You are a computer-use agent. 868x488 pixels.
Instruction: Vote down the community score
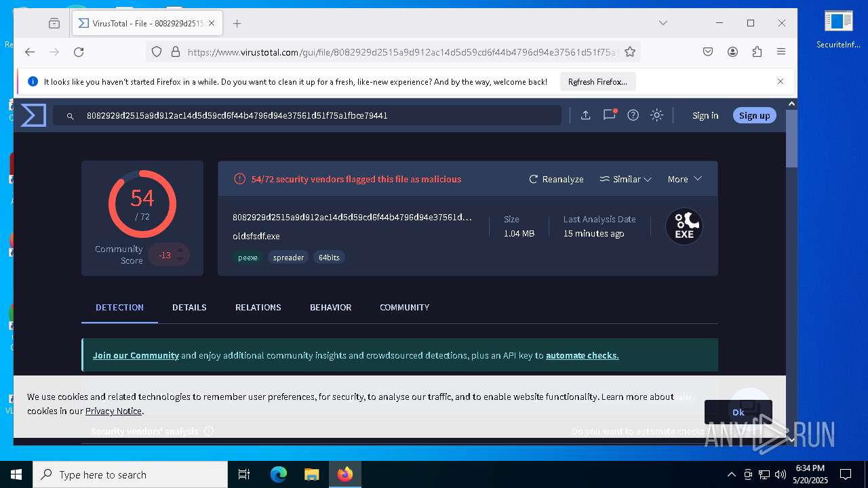pos(180,260)
